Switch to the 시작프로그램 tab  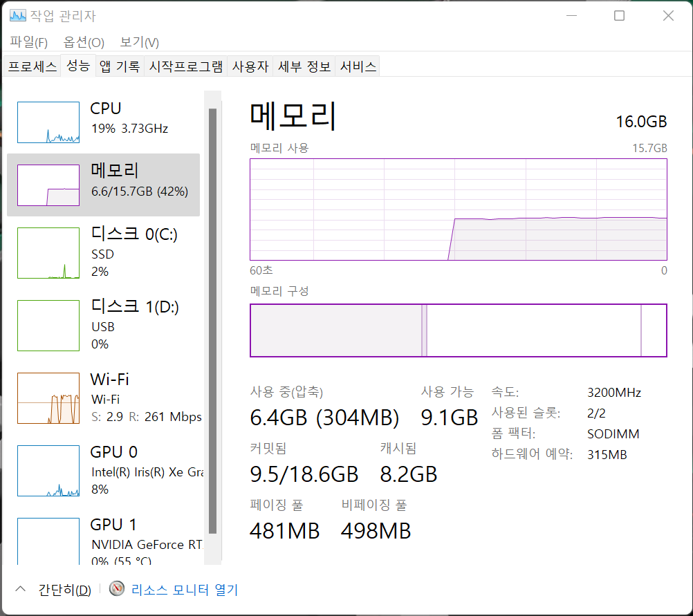186,67
